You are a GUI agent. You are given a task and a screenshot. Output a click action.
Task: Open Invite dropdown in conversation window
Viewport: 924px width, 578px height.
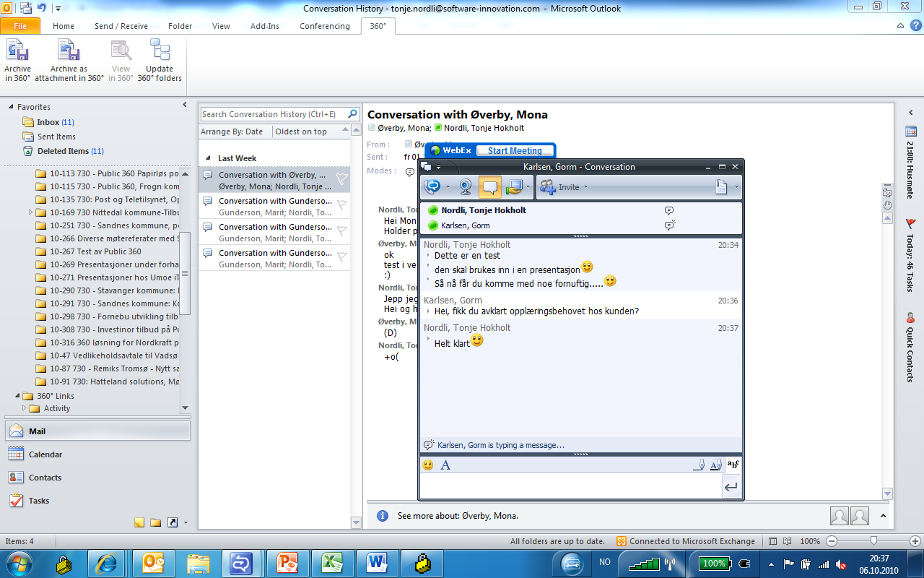(564, 187)
